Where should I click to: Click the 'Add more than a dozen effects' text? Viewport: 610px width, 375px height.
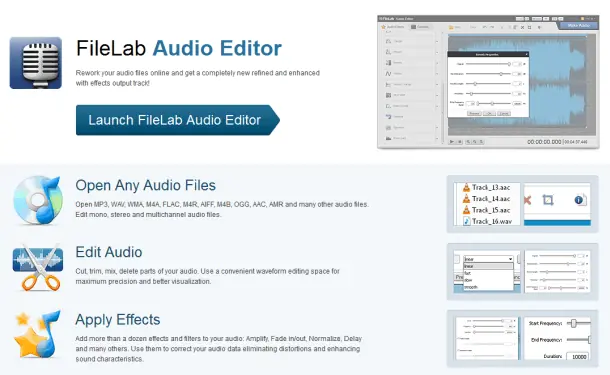click(x=219, y=349)
